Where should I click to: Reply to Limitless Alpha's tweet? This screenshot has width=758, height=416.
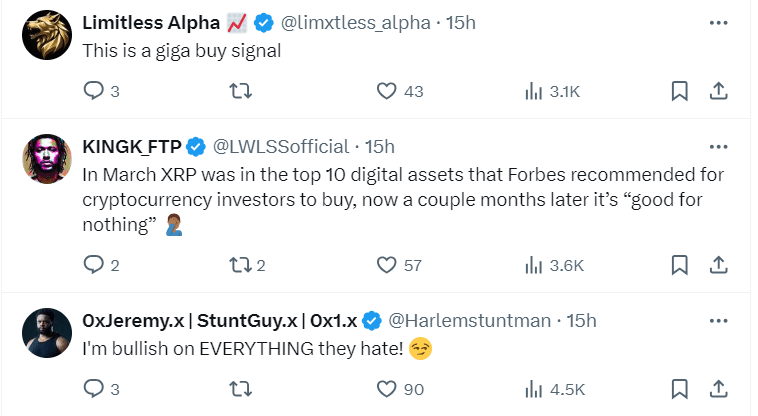tap(93, 91)
